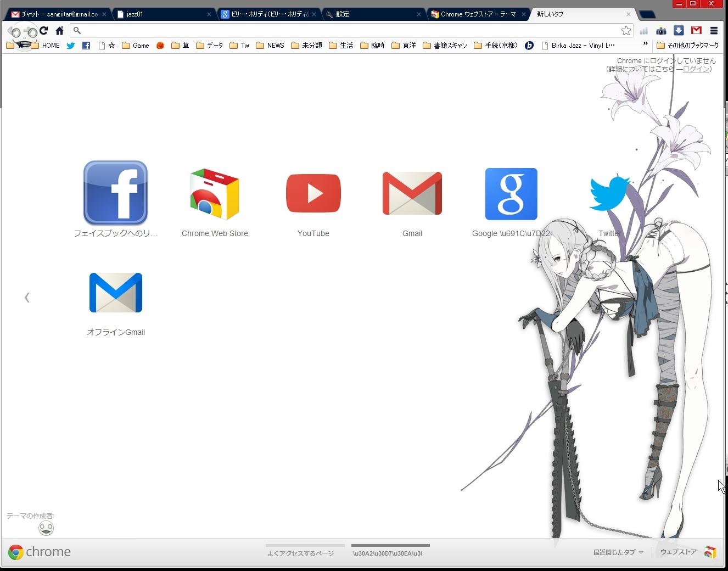Click the ログイン sign-in link
The width and height of the screenshot is (728, 571).
[x=696, y=69]
